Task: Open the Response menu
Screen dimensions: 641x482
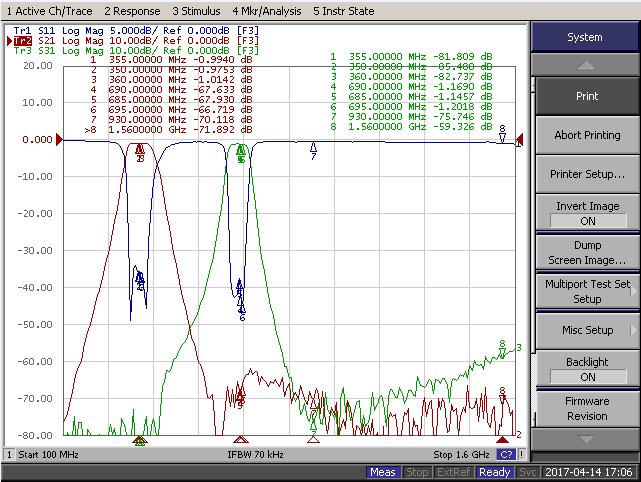Action: [132, 11]
